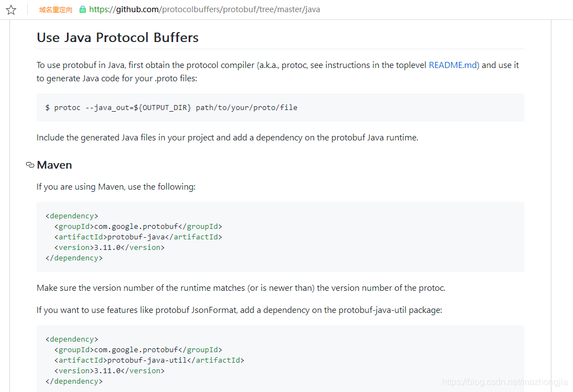Screen dimensions: 573x392
Task: Click the Maven section heading text
Action: (x=54, y=165)
